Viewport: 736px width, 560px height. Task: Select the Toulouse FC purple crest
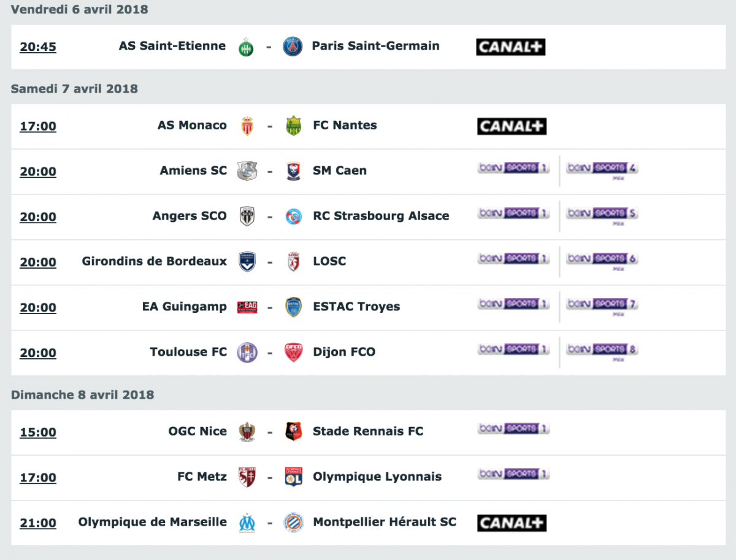point(247,353)
